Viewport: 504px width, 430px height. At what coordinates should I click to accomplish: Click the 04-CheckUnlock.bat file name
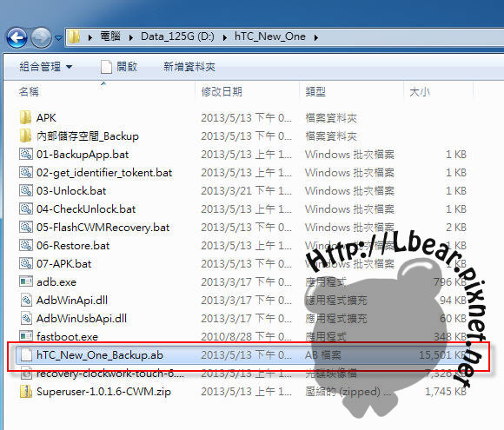coord(86,208)
